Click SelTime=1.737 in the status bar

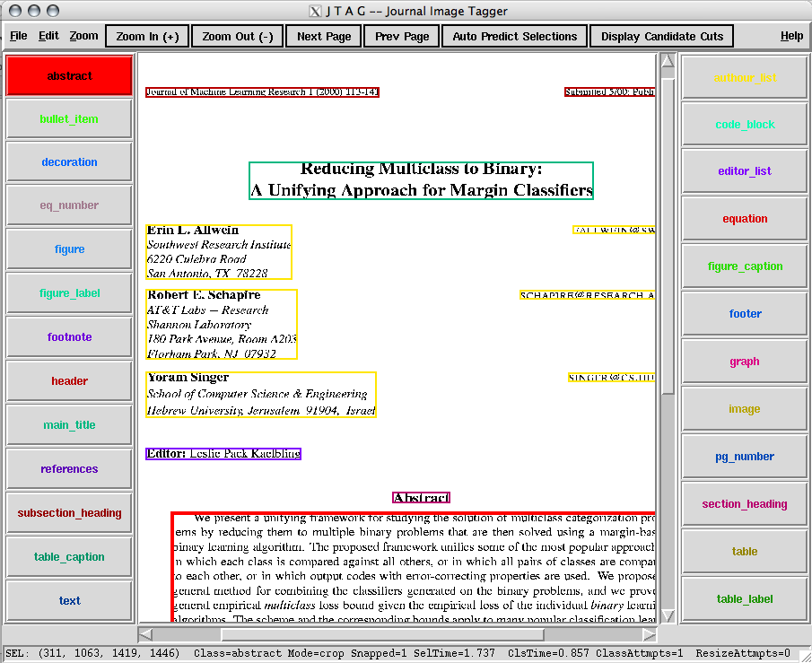[x=454, y=653]
